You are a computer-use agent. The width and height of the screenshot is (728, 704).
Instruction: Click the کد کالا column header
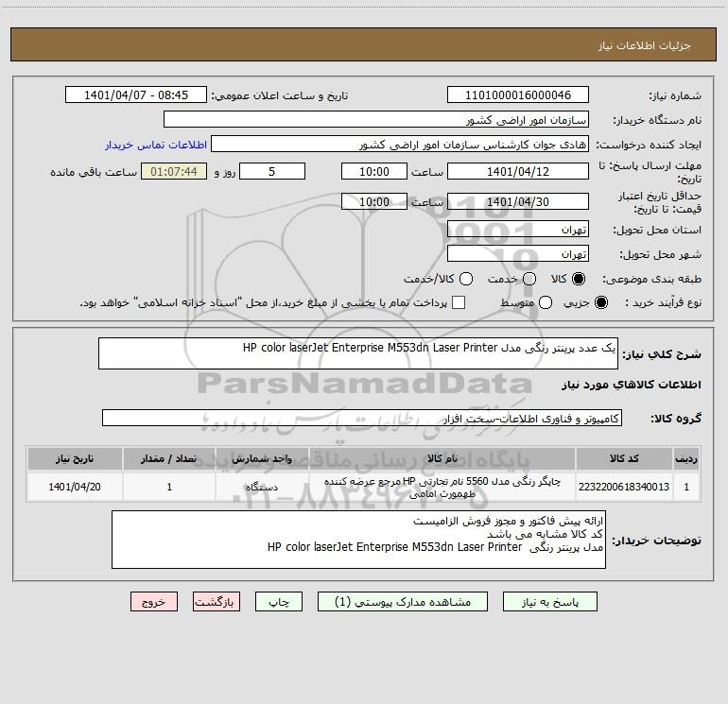[624, 458]
